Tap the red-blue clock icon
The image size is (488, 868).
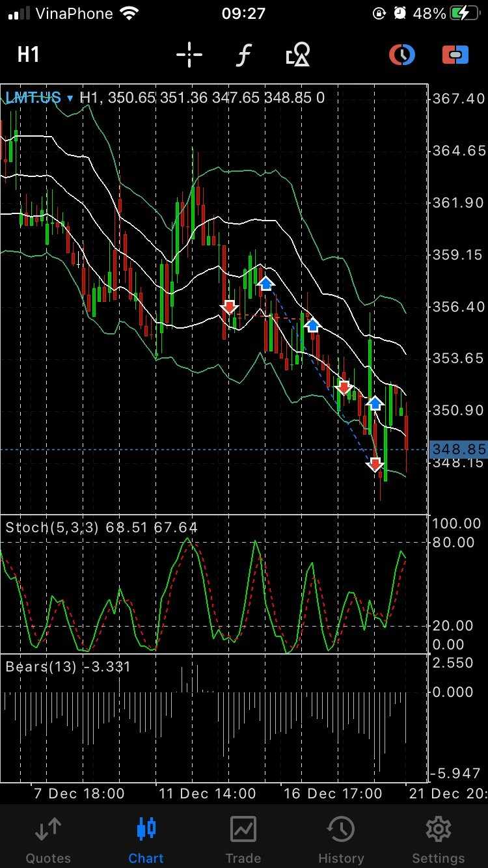tap(402, 55)
